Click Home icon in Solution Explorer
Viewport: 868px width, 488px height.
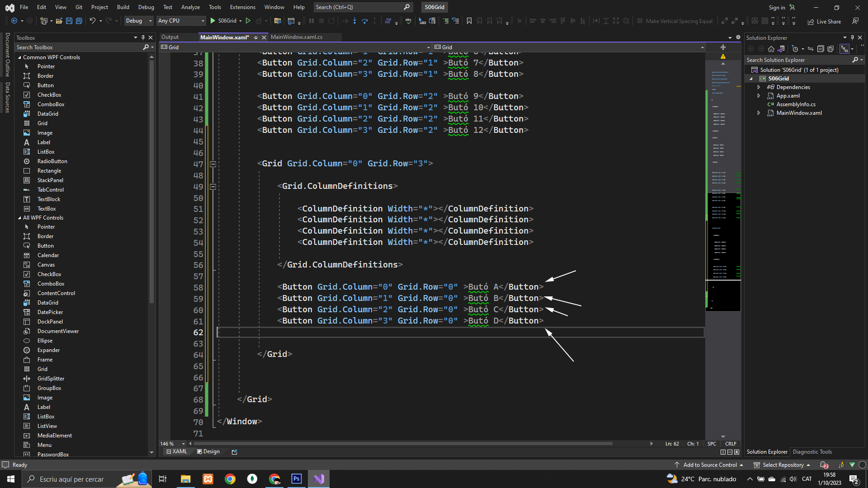tap(771, 49)
